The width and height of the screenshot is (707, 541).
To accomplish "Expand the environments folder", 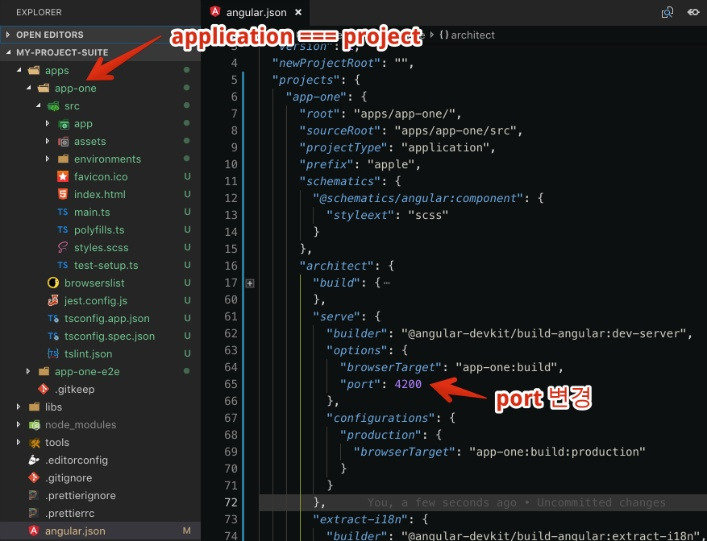I will click(47, 159).
